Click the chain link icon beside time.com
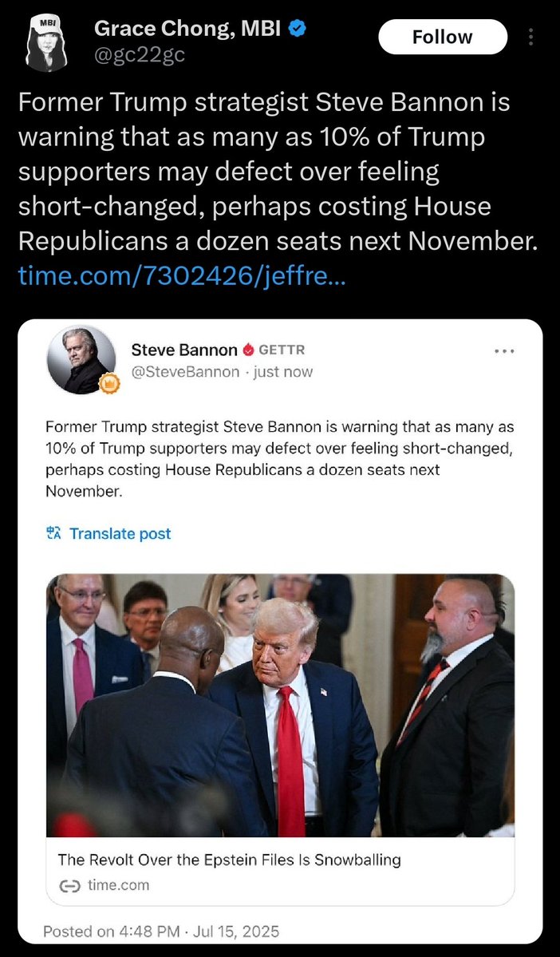This screenshot has height=957, width=560. tap(69, 886)
